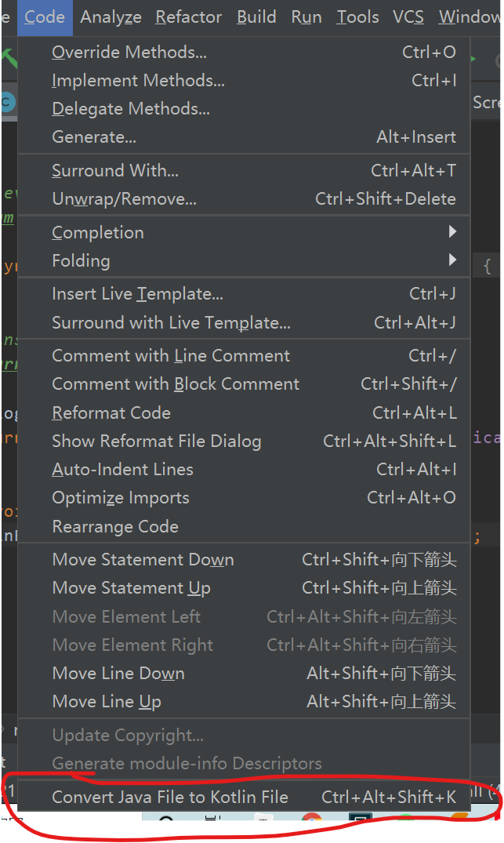Open the Build menu
The height and width of the screenshot is (843, 504).
click(256, 17)
